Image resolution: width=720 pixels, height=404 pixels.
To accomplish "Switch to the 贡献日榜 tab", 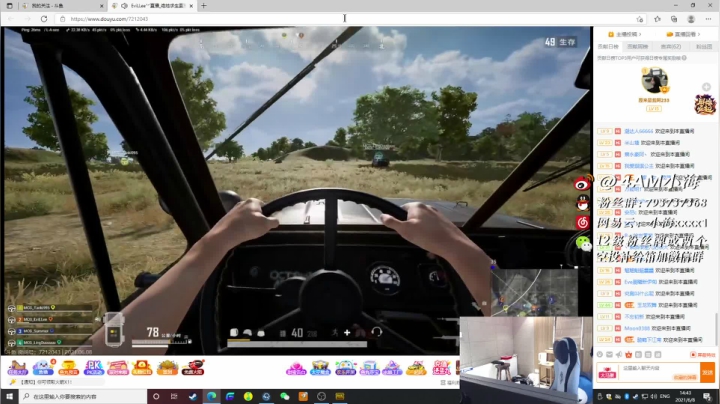I will pos(608,46).
